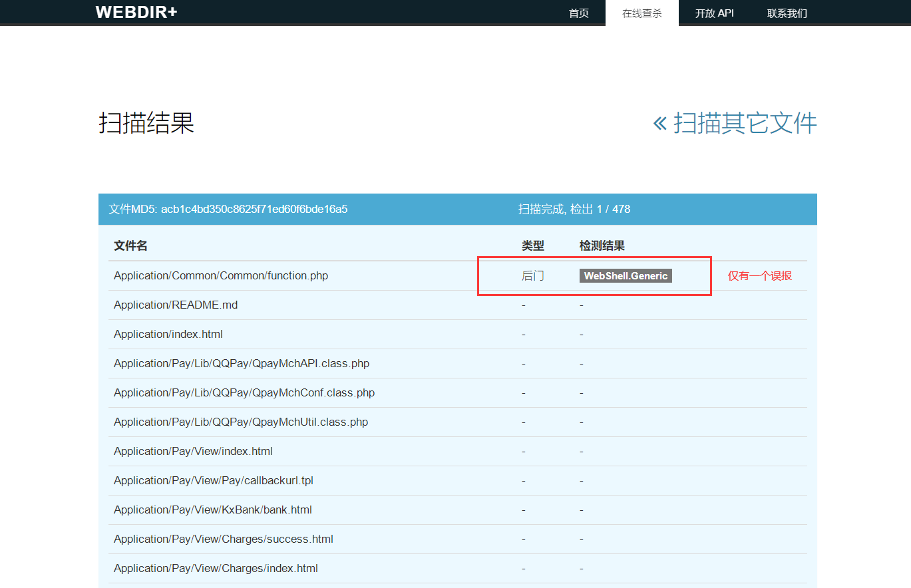
Task: Click the 仅有一个误报 annotation text
Action: point(761,275)
